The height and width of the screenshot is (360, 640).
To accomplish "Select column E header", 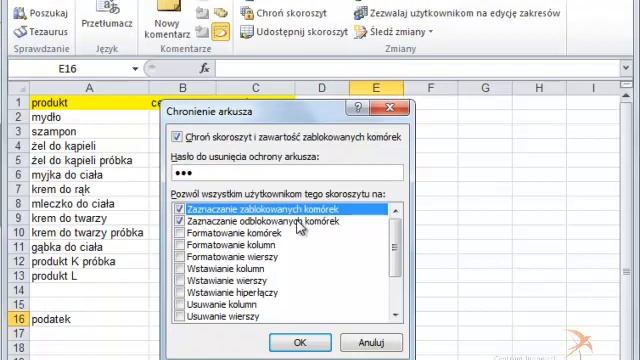I will coord(376,88).
